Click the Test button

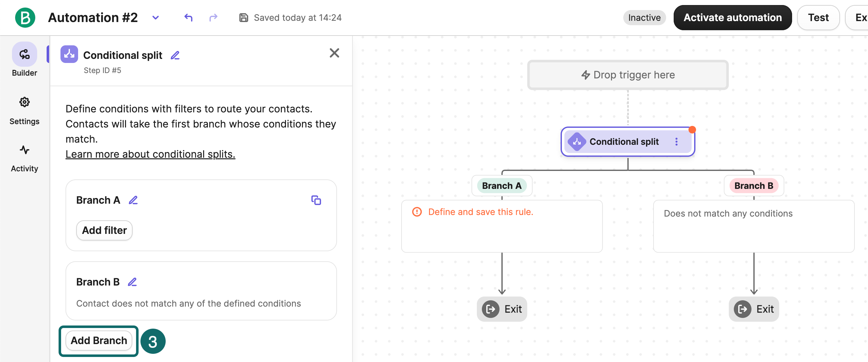click(x=818, y=18)
